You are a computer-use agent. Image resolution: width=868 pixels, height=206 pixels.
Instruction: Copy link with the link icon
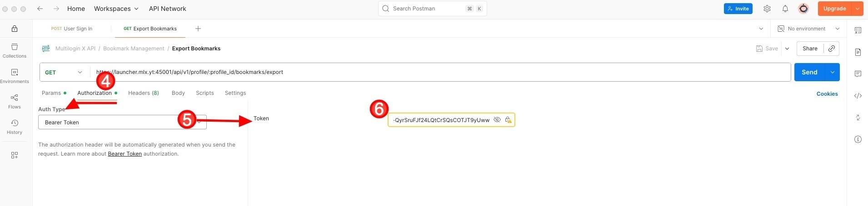832,49
